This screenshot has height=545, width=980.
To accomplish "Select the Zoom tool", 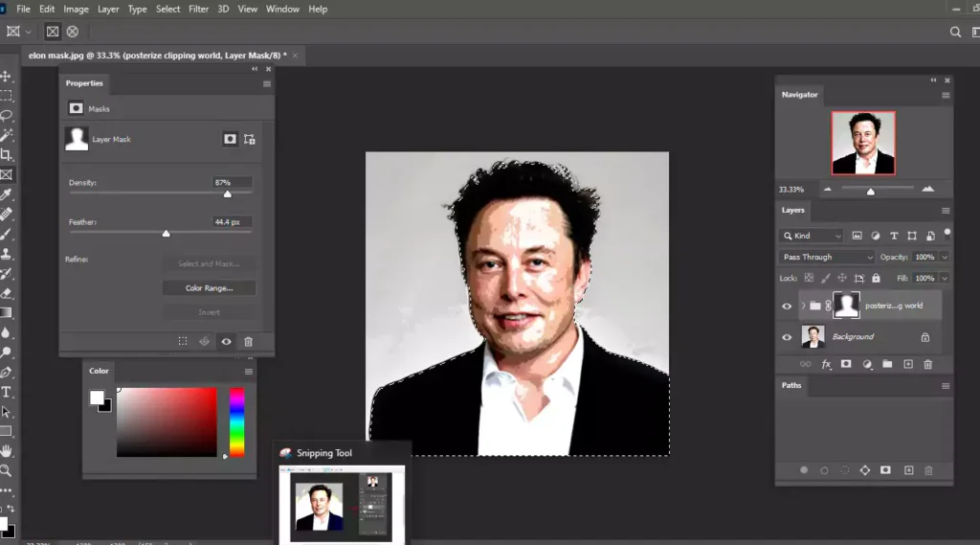I will coord(7,470).
